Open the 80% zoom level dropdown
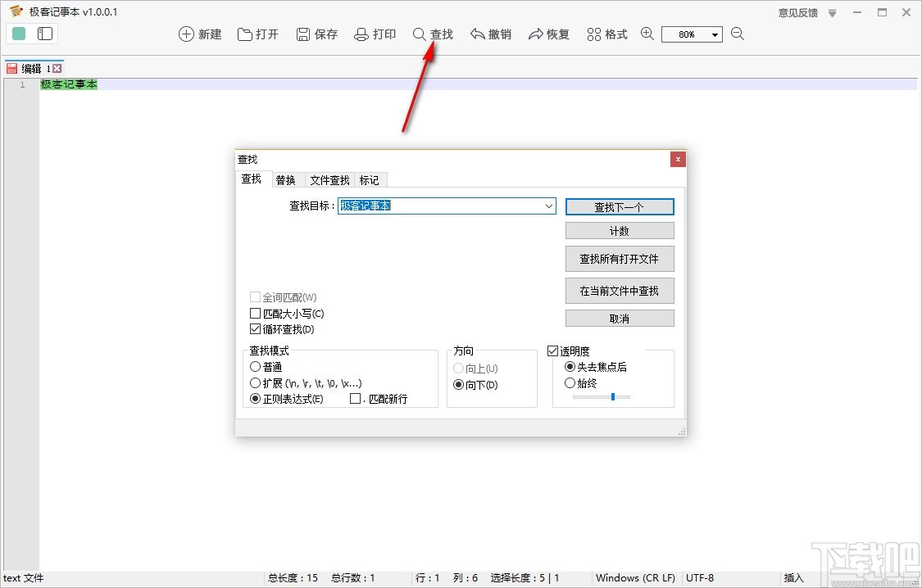Viewport: 922px width, 588px height. coord(715,34)
